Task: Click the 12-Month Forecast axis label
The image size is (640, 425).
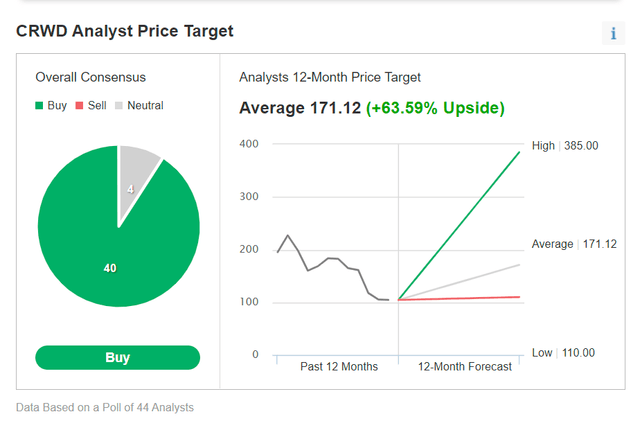Action: tap(464, 366)
